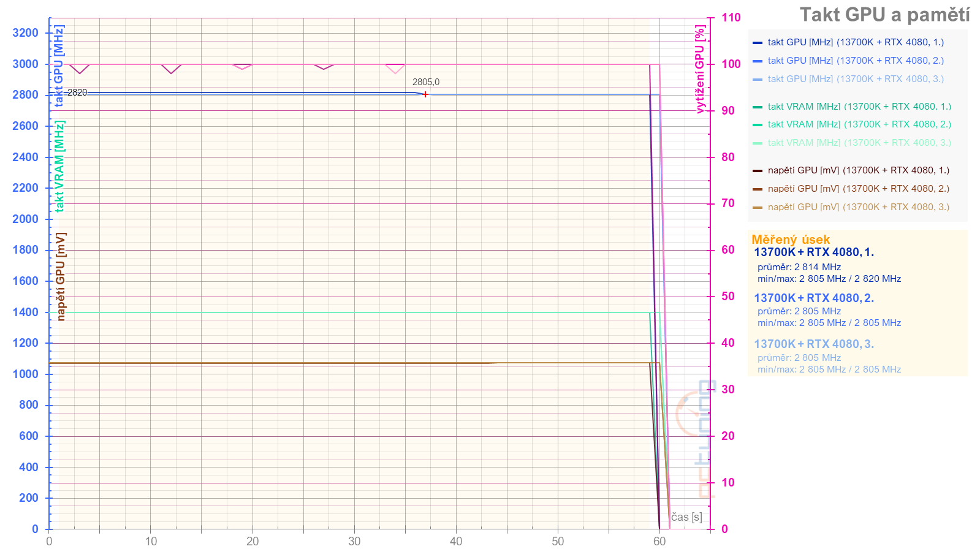Click the 3200 tick on left axis
The height and width of the screenshot is (549, 980).
[26, 33]
